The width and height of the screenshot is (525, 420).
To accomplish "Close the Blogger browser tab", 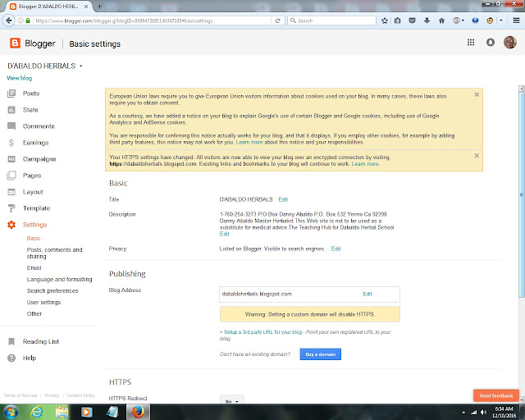I will [86, 7].
